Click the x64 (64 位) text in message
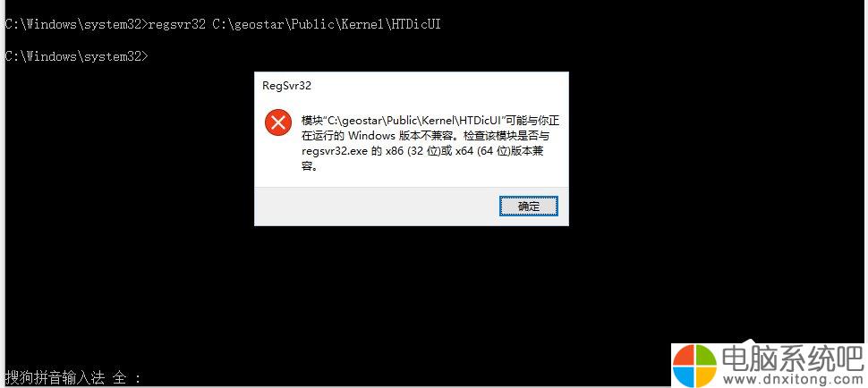The width and height of the screenshot is (868, 388). pyautogui.click(x=480, y=151)
